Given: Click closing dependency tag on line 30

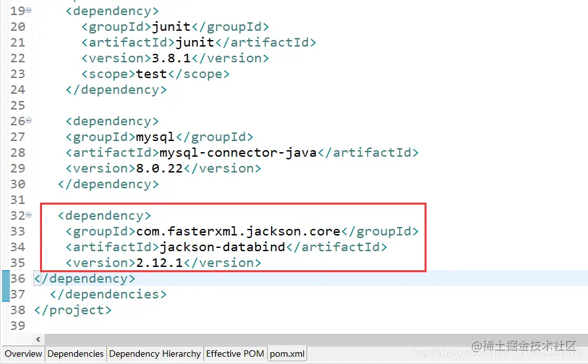Looking at the screenshot, I should click(108, 184).
